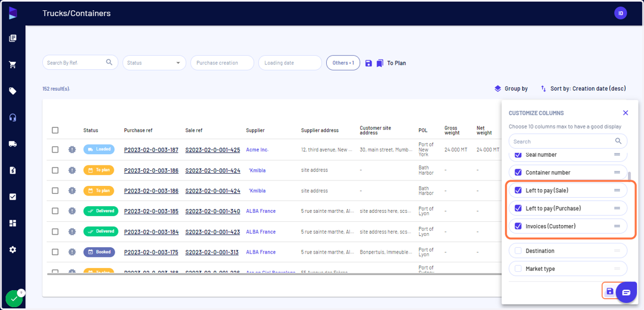The image size is (644, 310).
Task: Open the headset support icon in sidebar
Action: 13,117
